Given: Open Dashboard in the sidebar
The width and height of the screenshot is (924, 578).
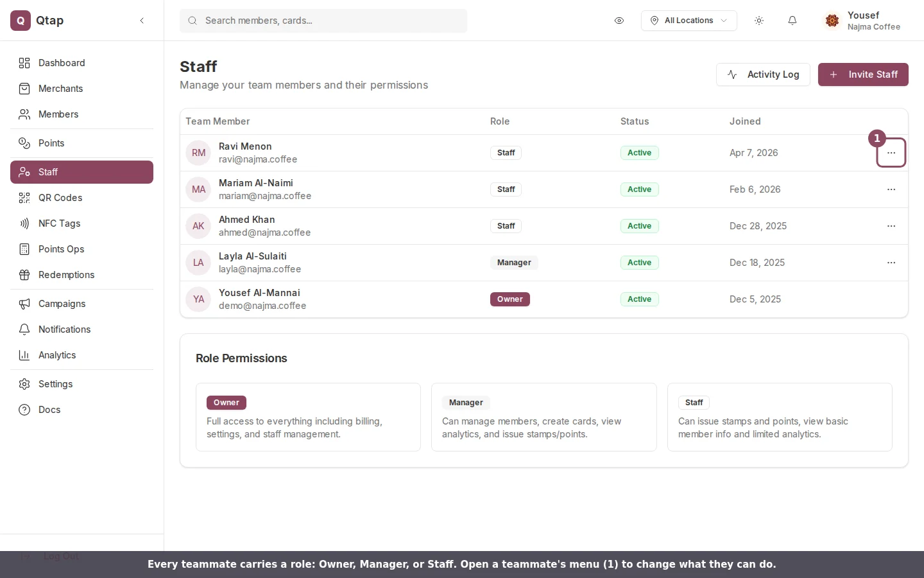Looking at the screenshot, I should (x=81, y=63).
